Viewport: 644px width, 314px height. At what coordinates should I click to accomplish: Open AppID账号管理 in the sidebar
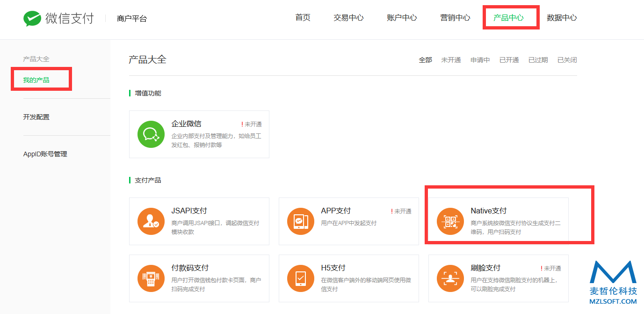pyautogui.click(x=45, y=154)
